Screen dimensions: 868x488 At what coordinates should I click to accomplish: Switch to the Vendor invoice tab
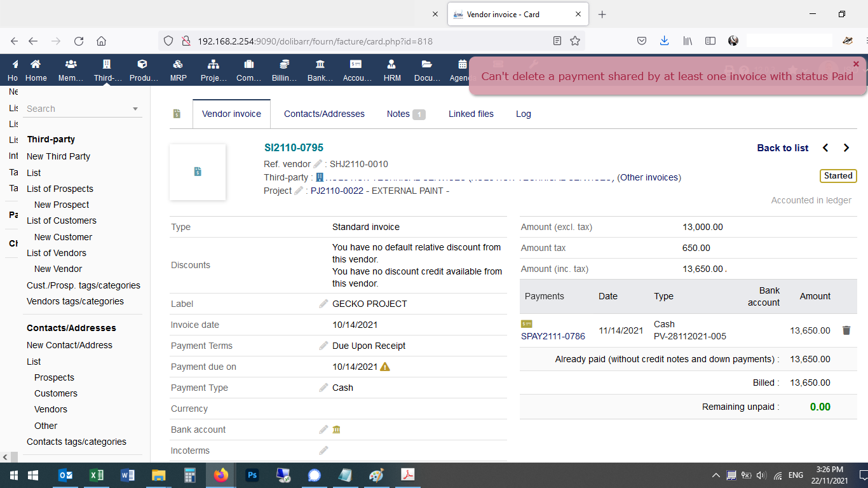pyautogui.click(x=231, y=114)
